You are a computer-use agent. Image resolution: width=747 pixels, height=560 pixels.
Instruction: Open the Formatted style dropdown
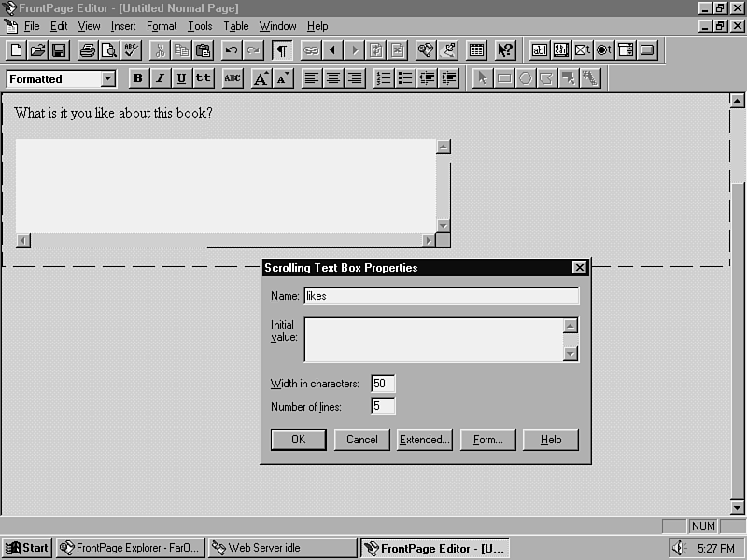tap(108, 79)
